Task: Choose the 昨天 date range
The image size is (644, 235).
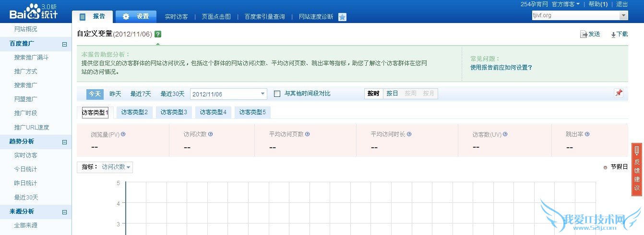Action: (x=115, y=94)
